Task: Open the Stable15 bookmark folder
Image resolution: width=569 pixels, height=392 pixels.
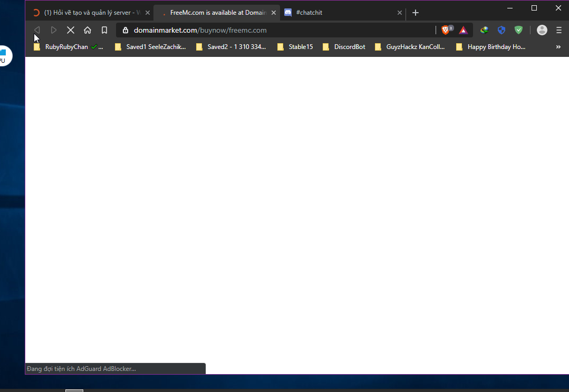Action: pos(295,47)
